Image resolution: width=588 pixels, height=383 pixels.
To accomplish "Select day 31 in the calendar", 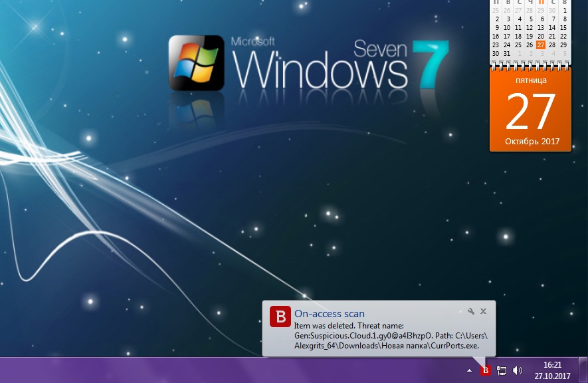I will (x=507, y=54).
